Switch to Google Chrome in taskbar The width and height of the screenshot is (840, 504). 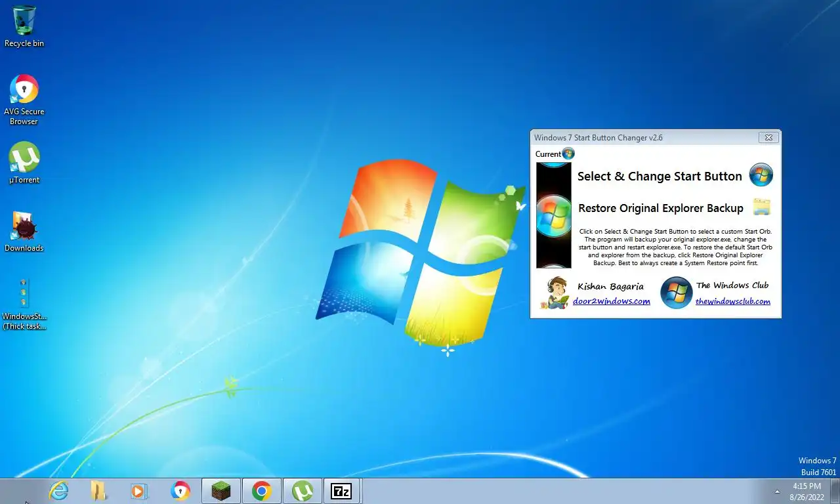[262, 491]
